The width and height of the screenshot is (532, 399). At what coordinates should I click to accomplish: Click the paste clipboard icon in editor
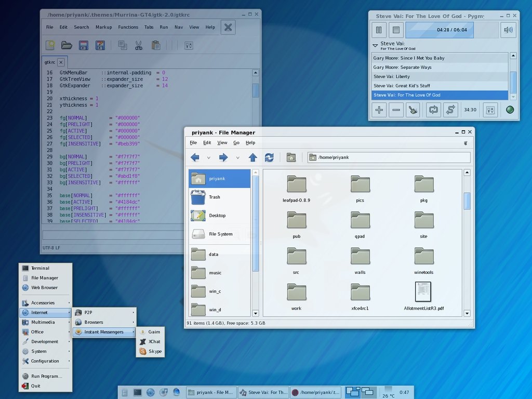pyautogui.click(x=156, y=45)
